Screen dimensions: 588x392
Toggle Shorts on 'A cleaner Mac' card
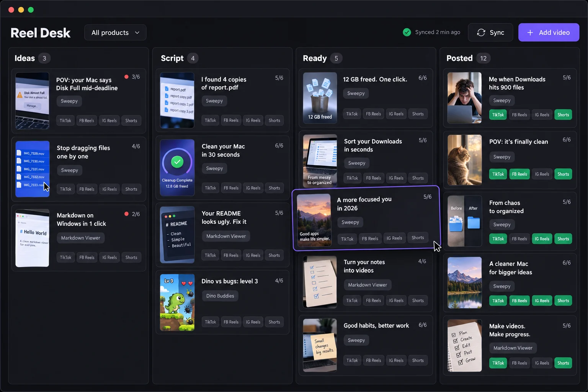pyautogui.click(x=563, y=301)
